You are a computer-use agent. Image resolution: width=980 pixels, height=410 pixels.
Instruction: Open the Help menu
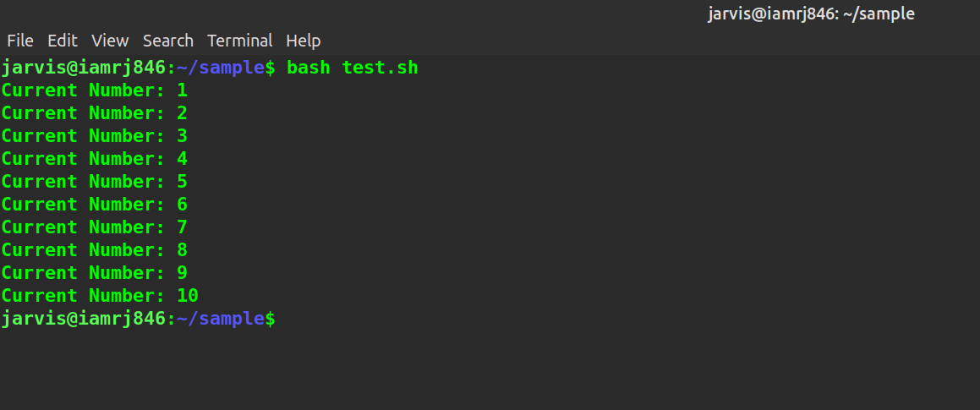pyautogui.click(x=304, y=41)
